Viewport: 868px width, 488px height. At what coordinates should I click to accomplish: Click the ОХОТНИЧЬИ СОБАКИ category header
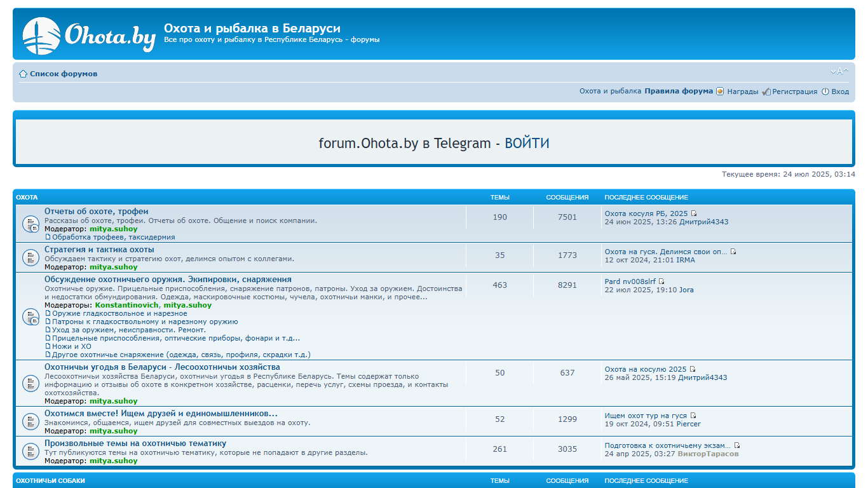coord(50,481)
